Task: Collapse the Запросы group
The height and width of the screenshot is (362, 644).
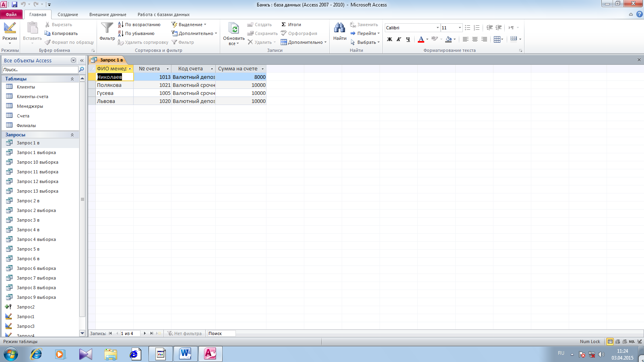Action: pos(72,135)
